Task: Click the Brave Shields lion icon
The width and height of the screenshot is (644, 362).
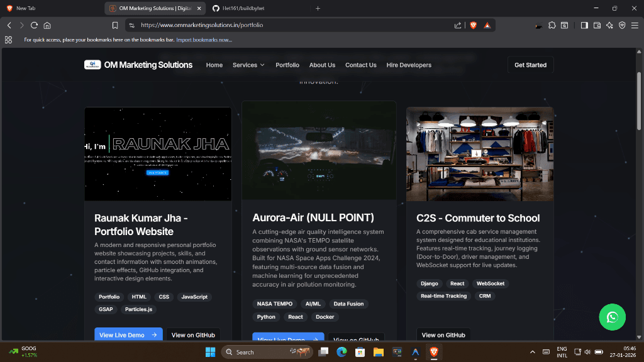Action: [x=473, y=25]
